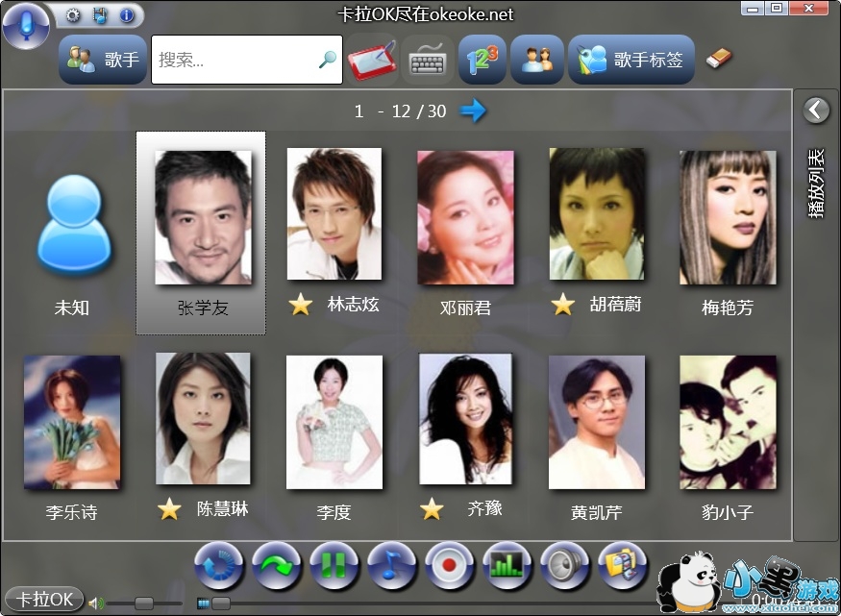Click the film and music media icon

pos(100,15)
